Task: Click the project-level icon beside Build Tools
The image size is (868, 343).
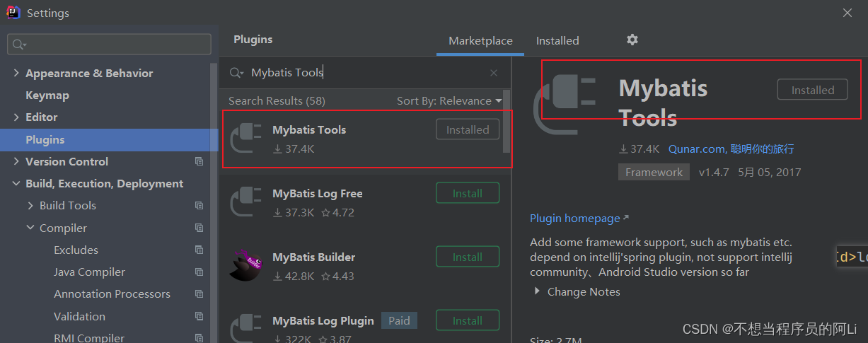Action: pyautogui.click(x=199, y=205)
